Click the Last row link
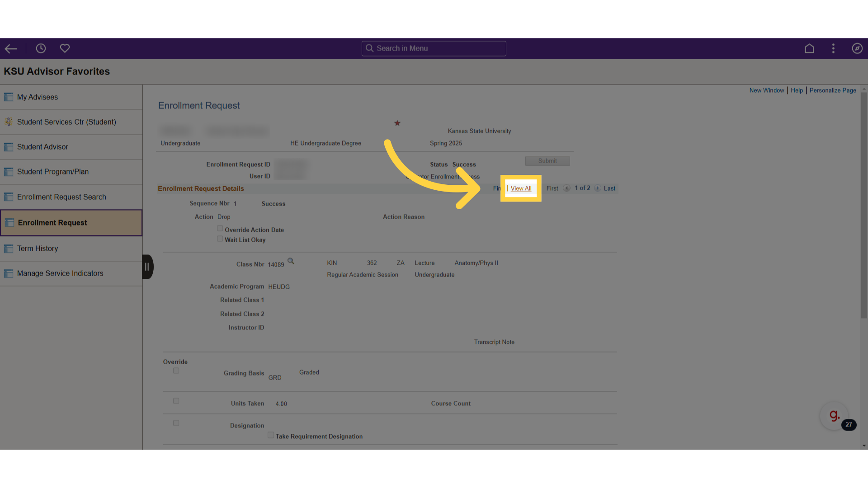 point(609,188)
